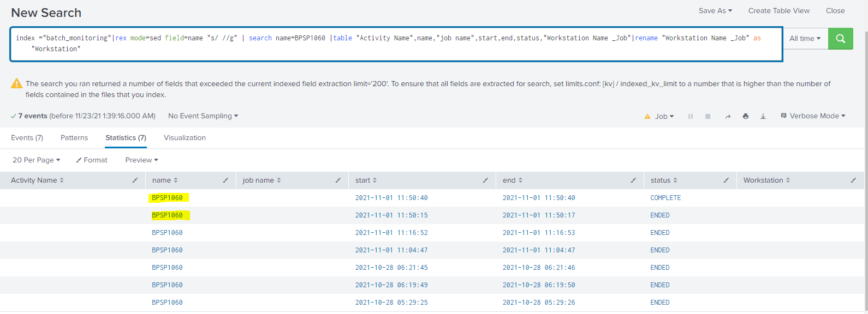Run the search with the green magnifier button
Image resolution: width=868 pixels, height=314 pixels.
tap(840, 39)
